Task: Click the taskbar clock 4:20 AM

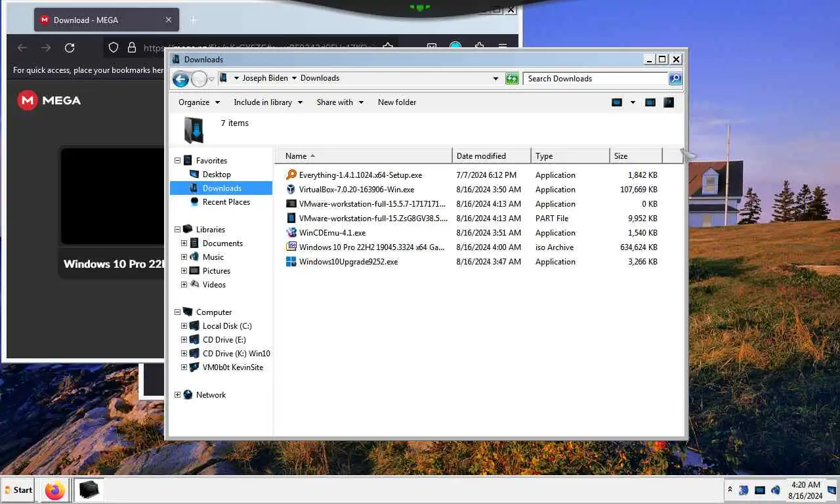Action: [806, 485]
